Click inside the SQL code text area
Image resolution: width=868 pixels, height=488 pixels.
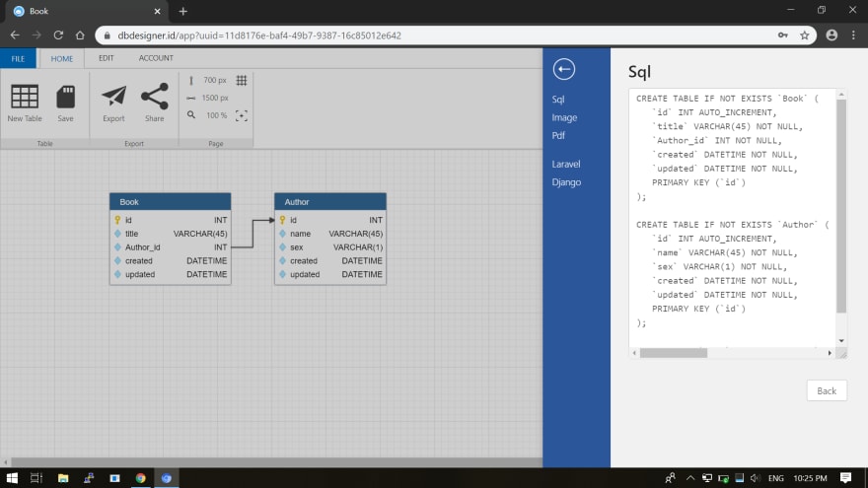click(x=732, y=218)
